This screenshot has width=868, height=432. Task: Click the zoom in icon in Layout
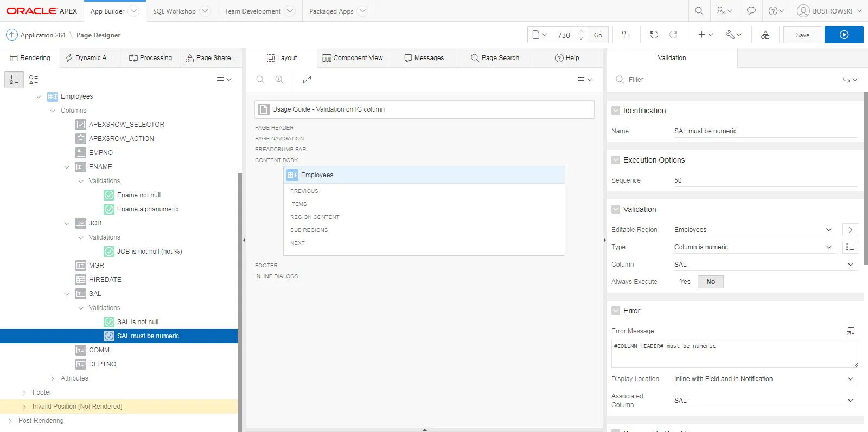pyautogui.click(x=279, y=80)
